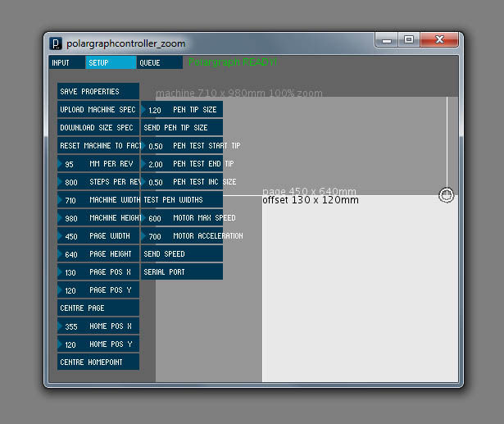Switch to the INPUT tab
Viewport: 504px width, 424px height.
pos(67,62)
